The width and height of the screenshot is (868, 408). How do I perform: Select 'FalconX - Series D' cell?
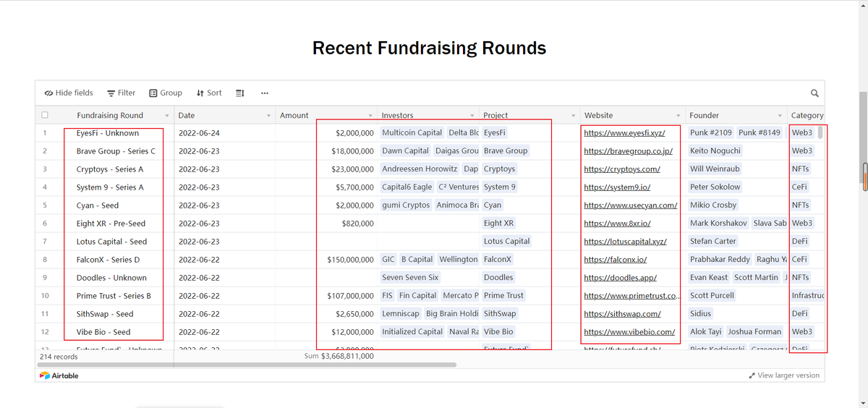pyautogui.click(x=109, y=260)
